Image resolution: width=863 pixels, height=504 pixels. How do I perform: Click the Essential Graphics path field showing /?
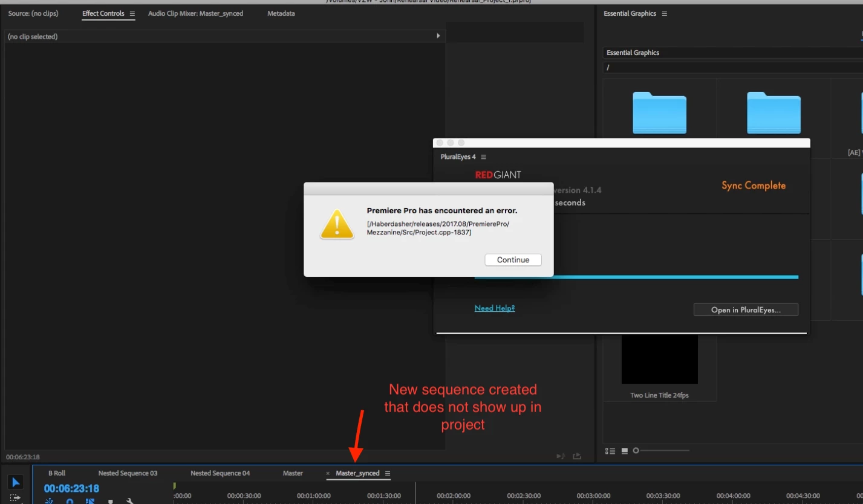click(733, 67)
